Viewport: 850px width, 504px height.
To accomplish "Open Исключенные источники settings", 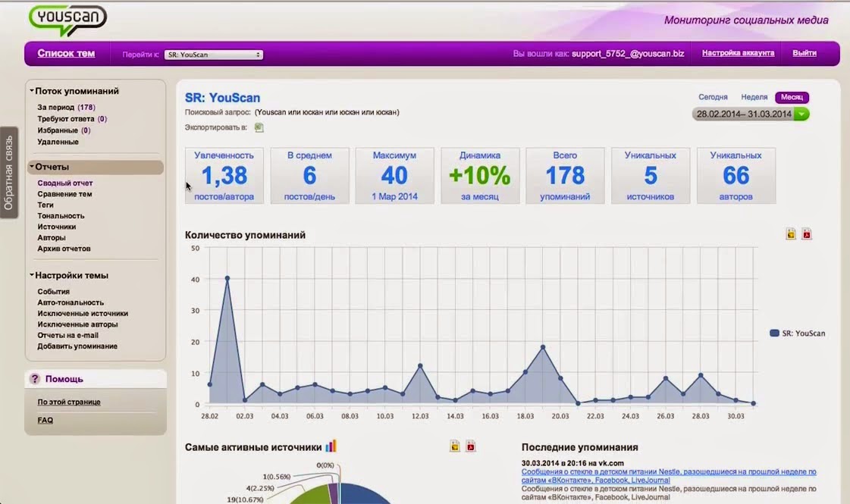I will (x=83, y=313).
